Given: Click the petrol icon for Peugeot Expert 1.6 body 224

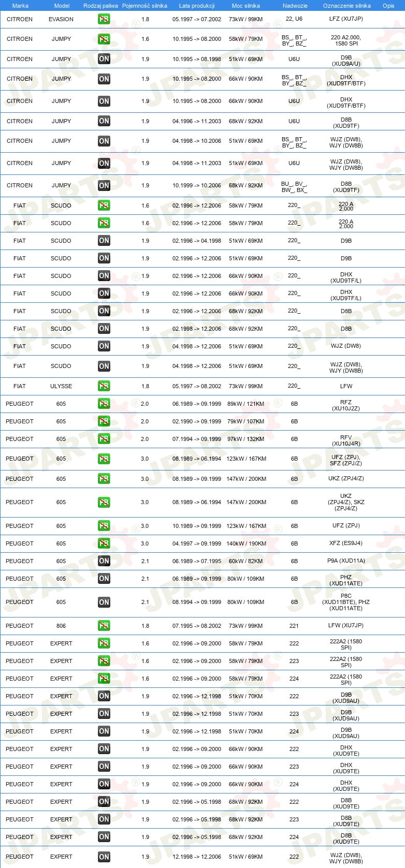Looking at the screenshot, I should (x=104, y=679).
